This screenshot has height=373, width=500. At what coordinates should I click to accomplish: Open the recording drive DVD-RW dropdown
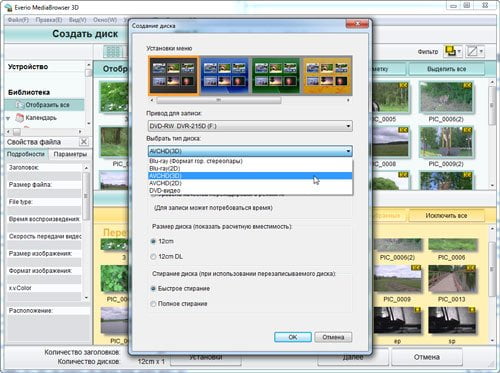250,126
